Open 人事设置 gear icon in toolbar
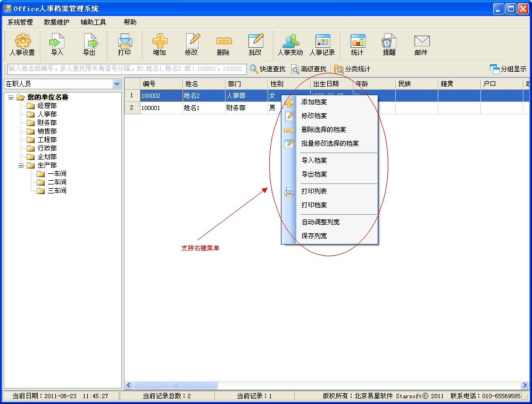This screenshot has height=404, width=532. coord(22,41)
